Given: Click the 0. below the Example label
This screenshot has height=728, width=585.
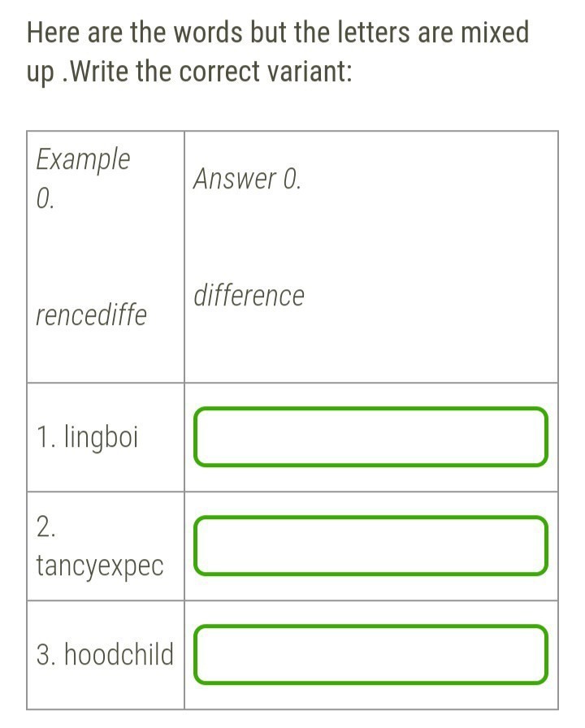Looking at the screenshot, I should pos(45,199).
